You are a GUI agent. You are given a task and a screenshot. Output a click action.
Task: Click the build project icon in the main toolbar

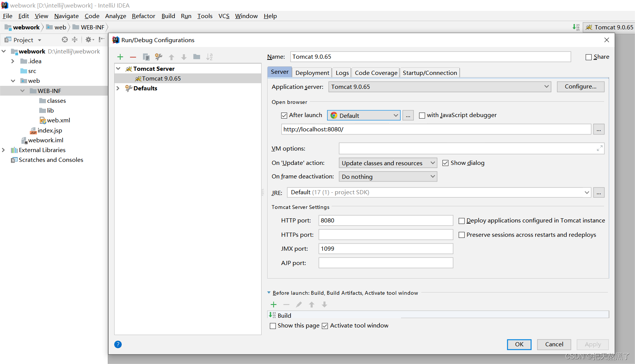click(x=576, y=27)
